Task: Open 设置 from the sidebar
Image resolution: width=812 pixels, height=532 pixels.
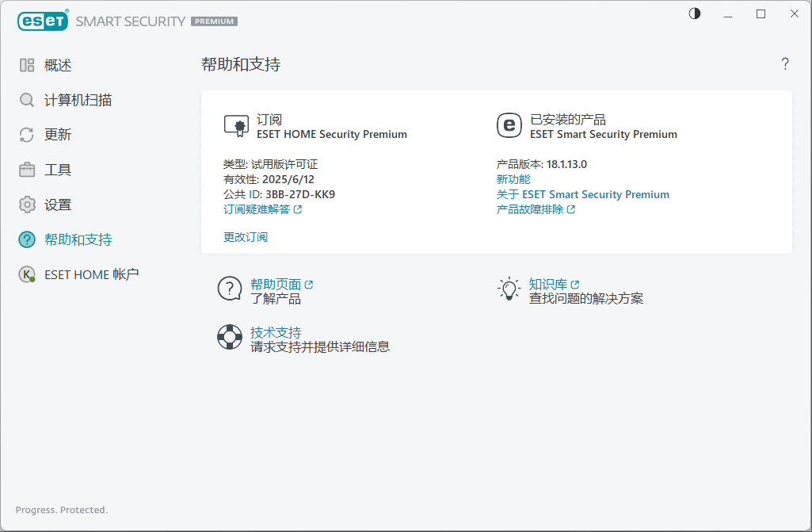Action: pos(58,205)
